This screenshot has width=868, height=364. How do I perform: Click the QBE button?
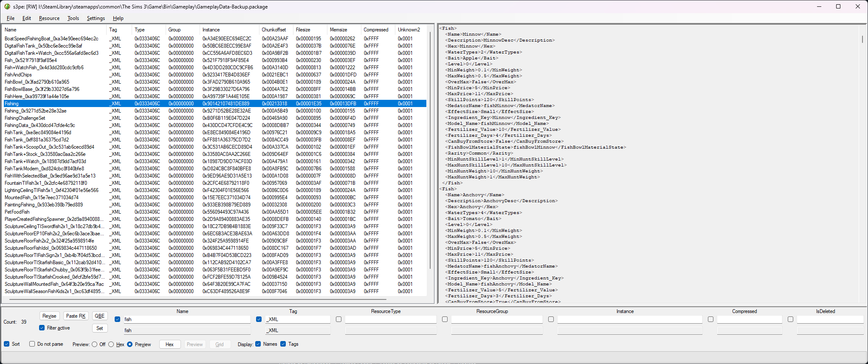coord(100,316)
